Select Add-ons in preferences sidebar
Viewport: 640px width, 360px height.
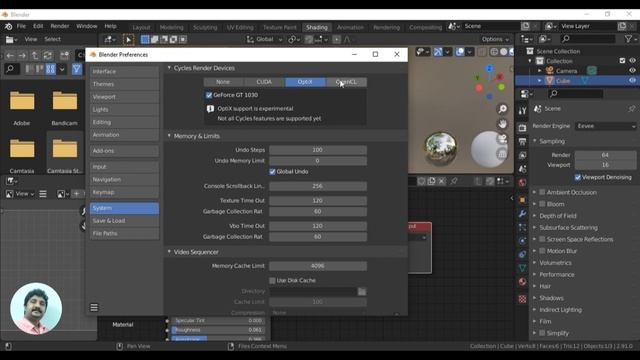[x=124, y=151]
